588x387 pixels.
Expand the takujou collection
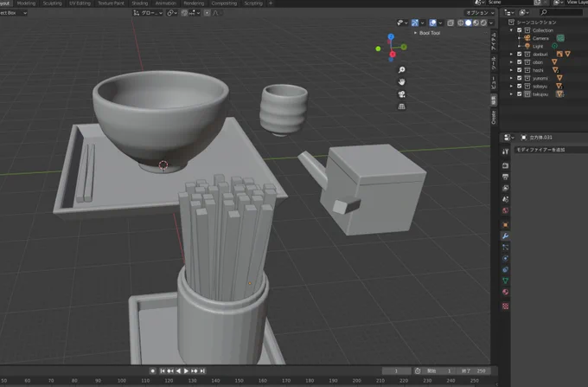pyautogui.click(x=511, y=94)
